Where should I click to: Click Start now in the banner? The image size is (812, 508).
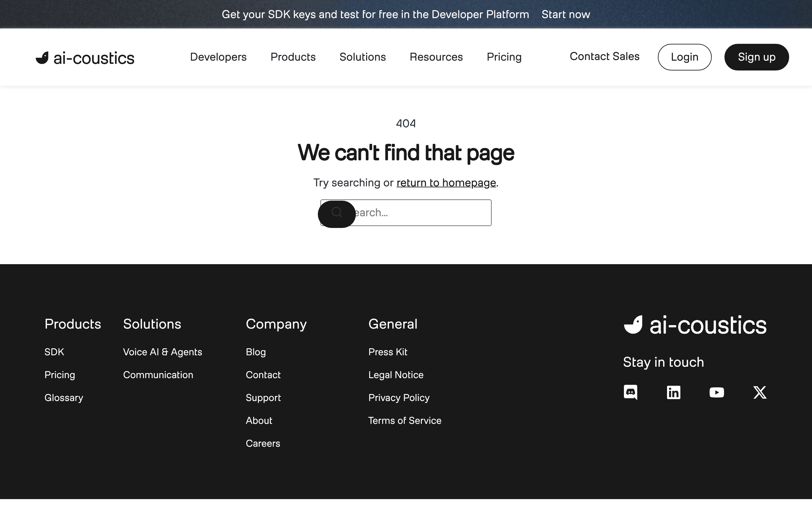pos(566,15)
